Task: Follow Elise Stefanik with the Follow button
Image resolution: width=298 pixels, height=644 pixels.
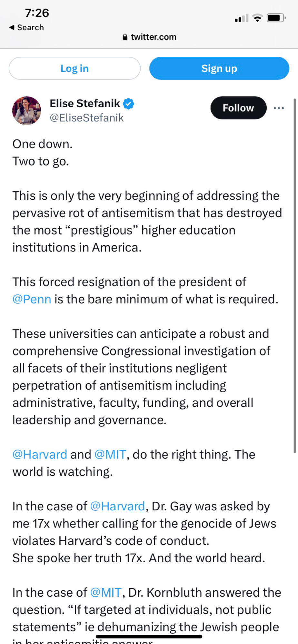Action: [x=238, y=108]
